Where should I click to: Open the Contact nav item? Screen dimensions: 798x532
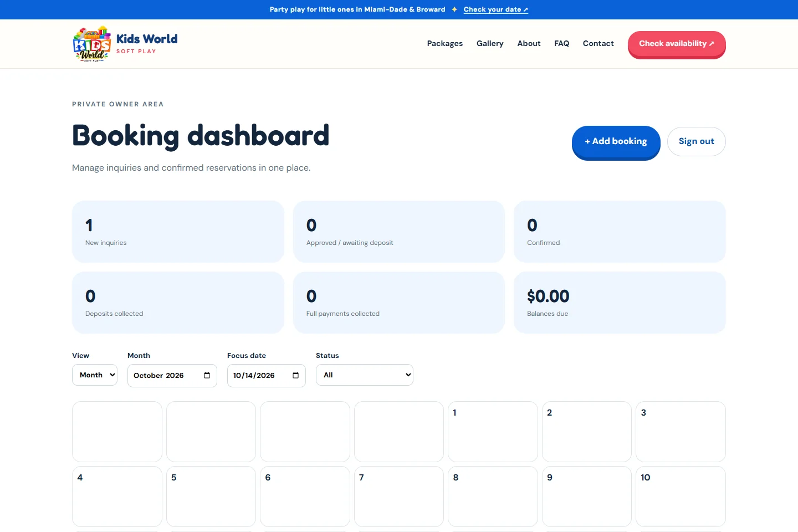598,43
